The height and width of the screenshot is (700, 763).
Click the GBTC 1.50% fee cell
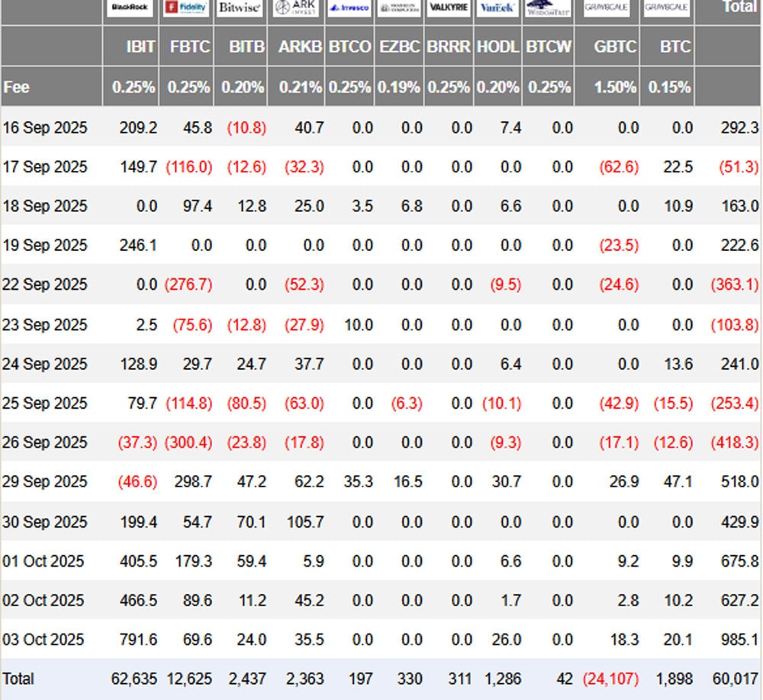615,87
